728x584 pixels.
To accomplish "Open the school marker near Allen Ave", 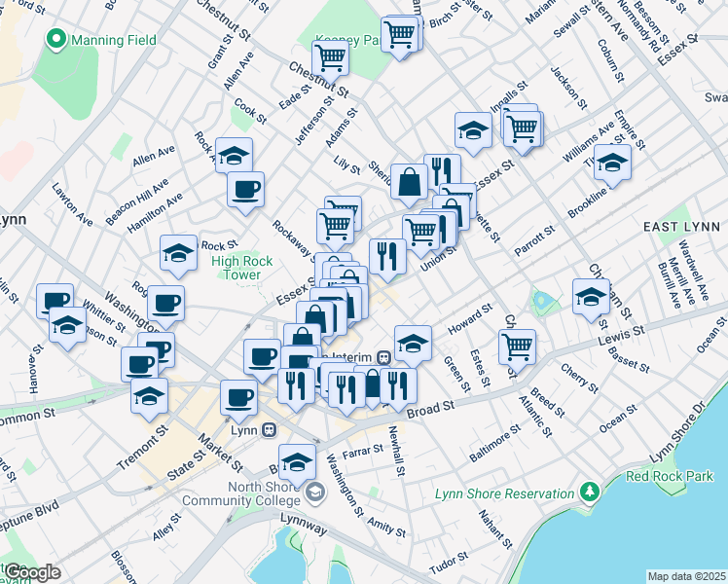I will click(234, 156).
